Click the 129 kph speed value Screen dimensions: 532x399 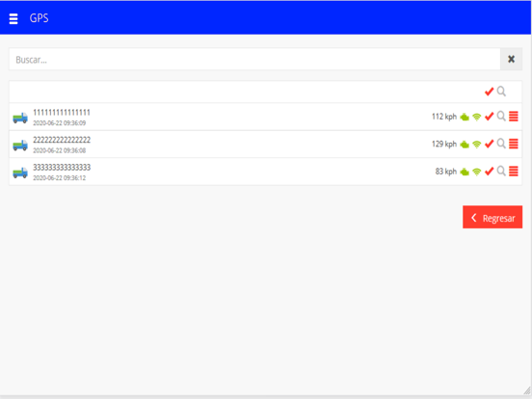[x=444, y=145]
